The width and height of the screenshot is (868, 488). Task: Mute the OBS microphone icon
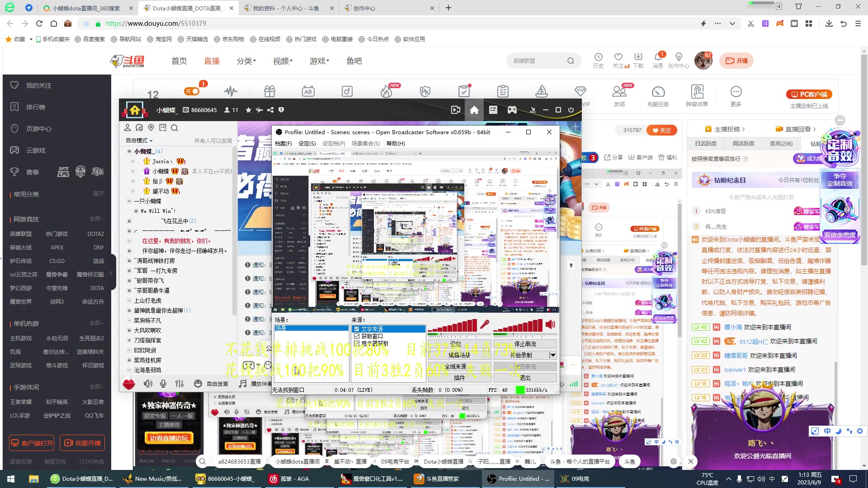485,324
